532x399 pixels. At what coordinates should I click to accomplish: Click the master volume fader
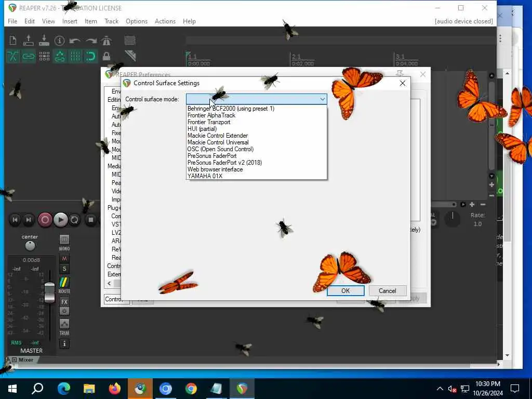click(x=49, y=292)
